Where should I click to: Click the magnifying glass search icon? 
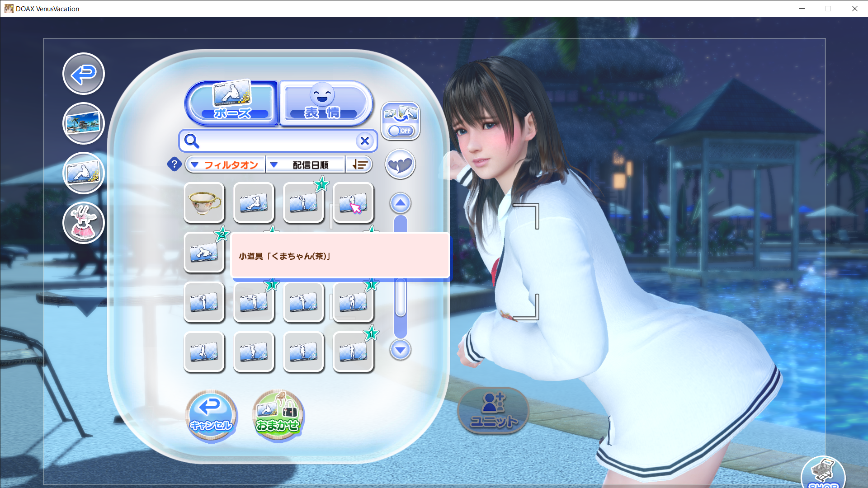(x=192, y=141)
